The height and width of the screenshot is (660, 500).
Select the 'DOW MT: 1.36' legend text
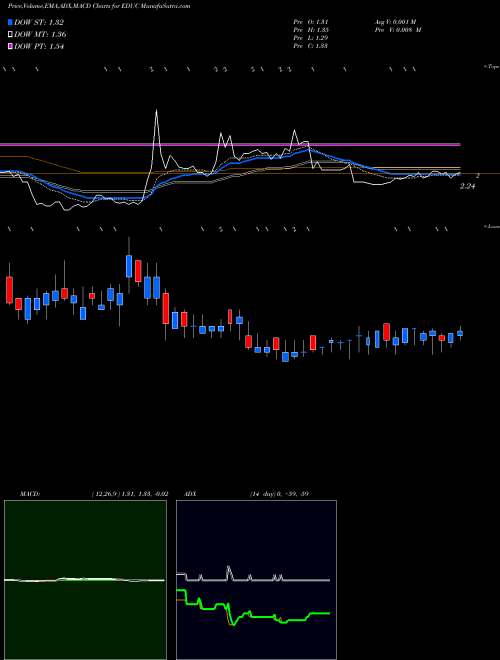[40, 34]
